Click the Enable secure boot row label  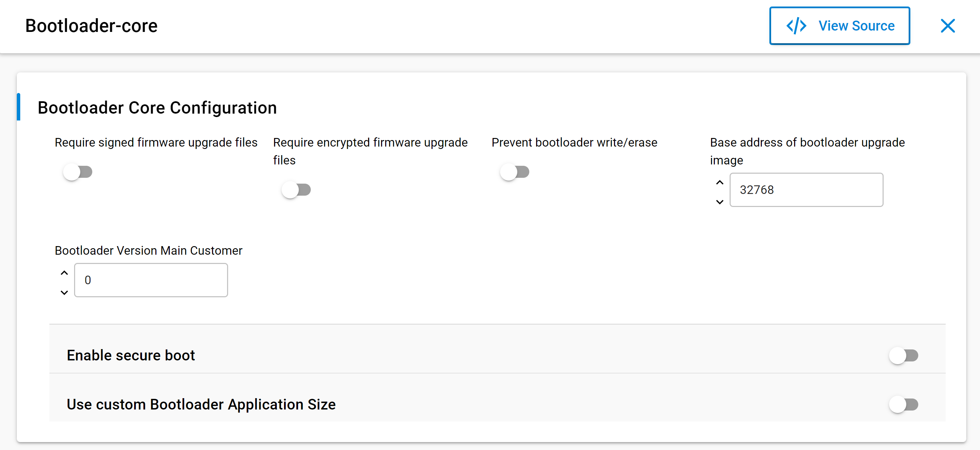point(130,356)
